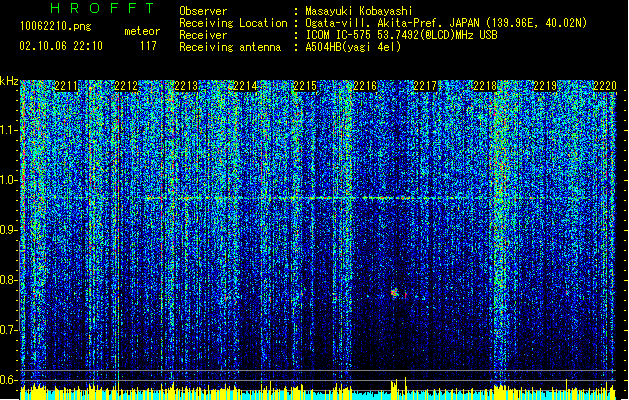Click antenna value A504HB(yagi 4el)
The height and width of the screenshot is (400, 629).
click(353, 47)
